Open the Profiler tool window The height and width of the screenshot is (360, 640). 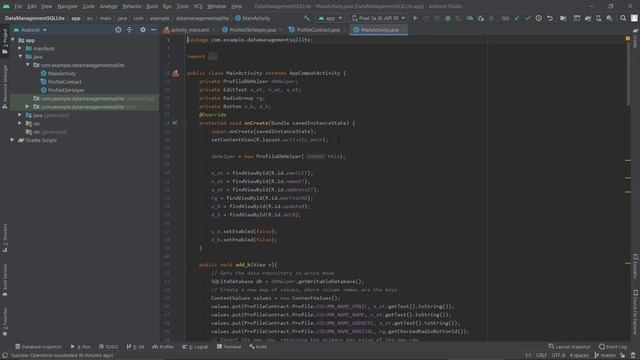[x=163, y=347]
